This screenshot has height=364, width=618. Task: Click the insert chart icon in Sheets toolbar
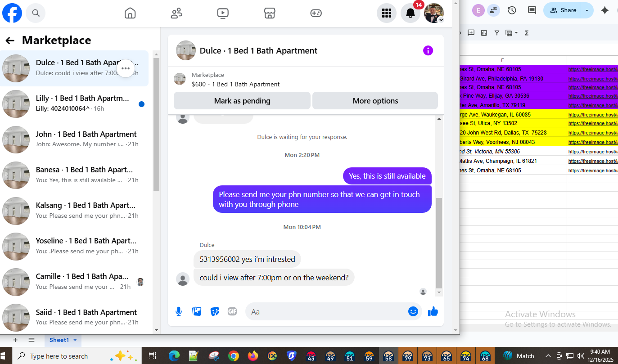(484, 33)
